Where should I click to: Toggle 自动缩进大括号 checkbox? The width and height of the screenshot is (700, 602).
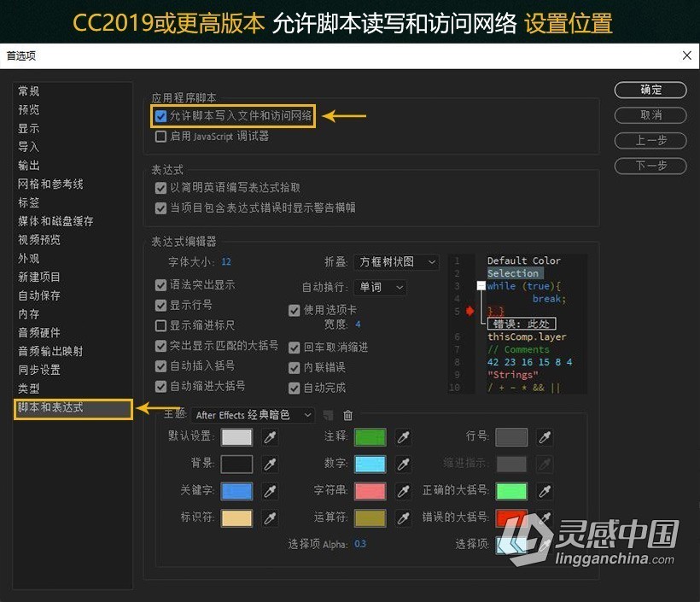pos(160,386)
